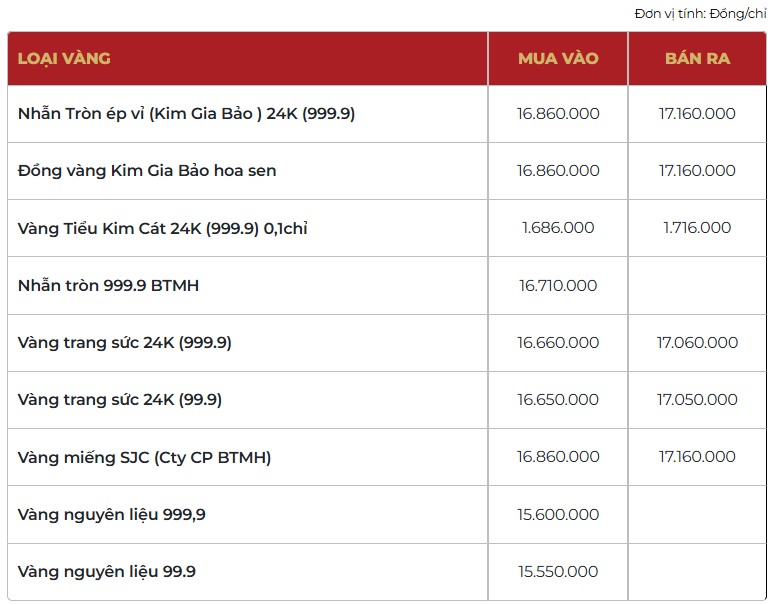Click the LOẠI VÀNG column header
Screen dimensions: 776x605
(x=64, y=58)
